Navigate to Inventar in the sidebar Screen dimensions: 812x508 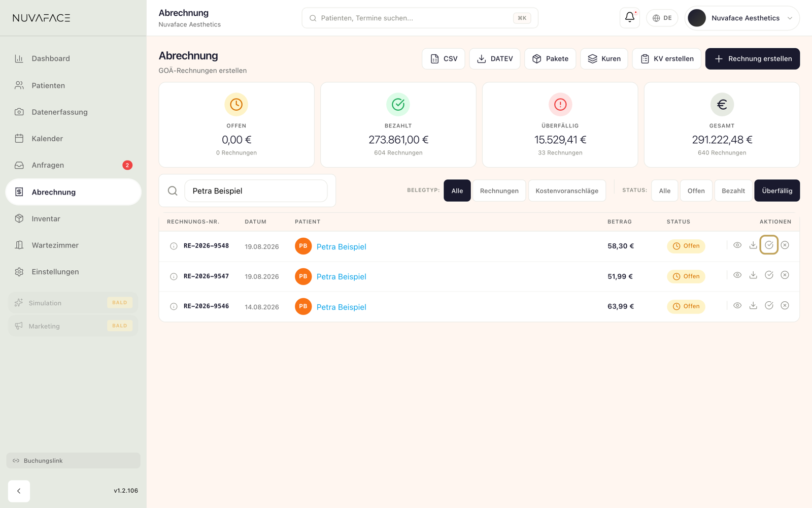(74, 219)
